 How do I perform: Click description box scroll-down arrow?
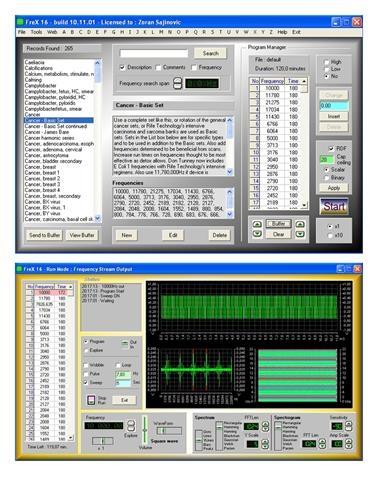coord(230,172)
